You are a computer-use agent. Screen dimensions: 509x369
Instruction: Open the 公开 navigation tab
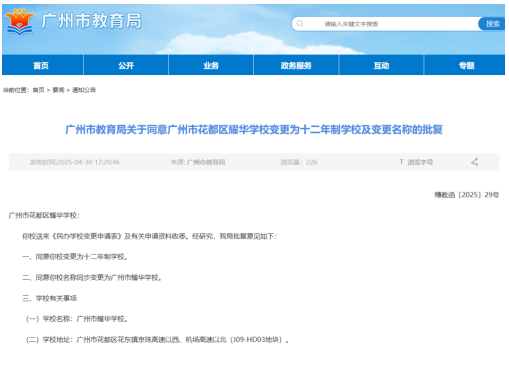(x=126, y=65)
